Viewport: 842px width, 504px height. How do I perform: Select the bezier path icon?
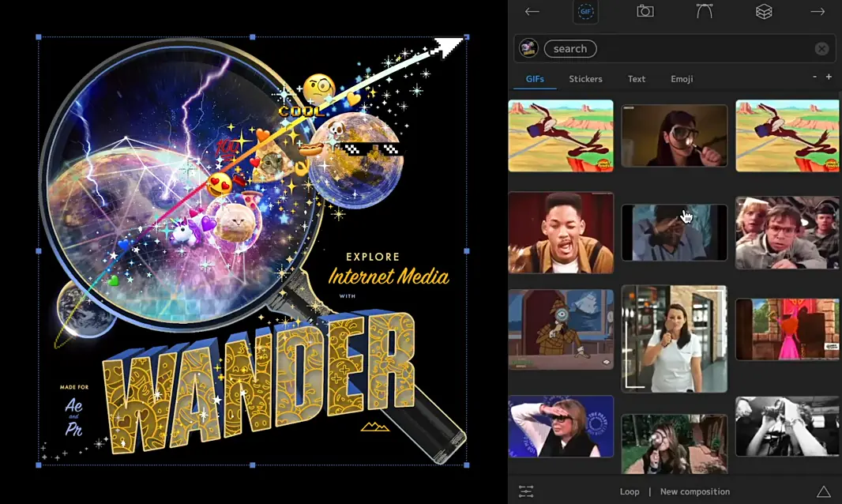click(x=704, y=11)
